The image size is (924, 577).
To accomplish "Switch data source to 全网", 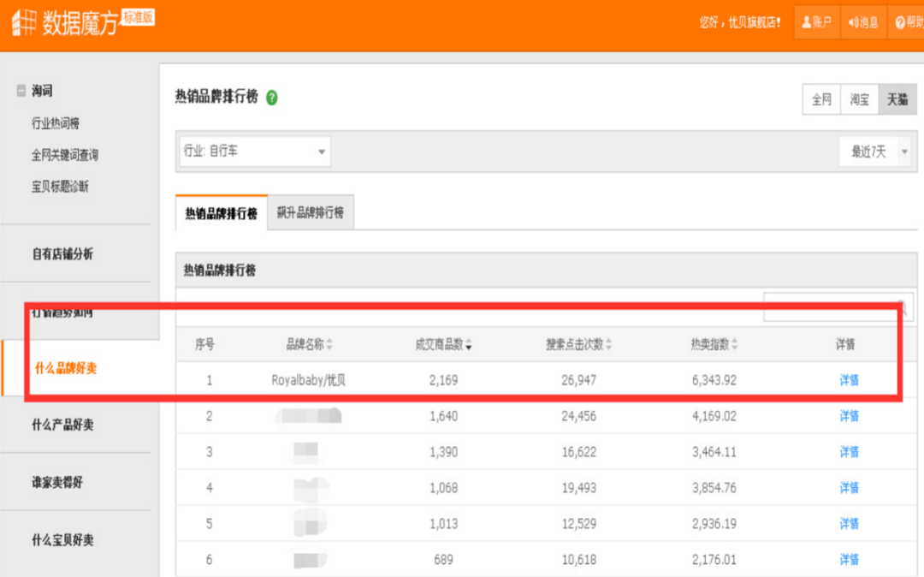I will pos(822,99).
